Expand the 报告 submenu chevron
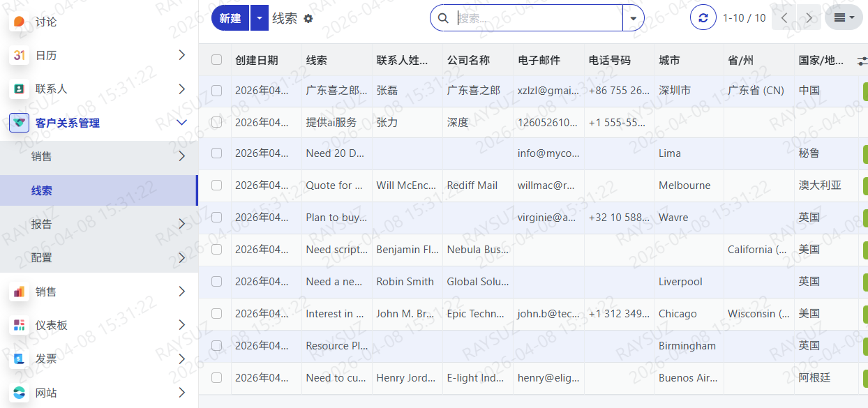This screenshot has height=408, width=868. [x=181, y=224]
